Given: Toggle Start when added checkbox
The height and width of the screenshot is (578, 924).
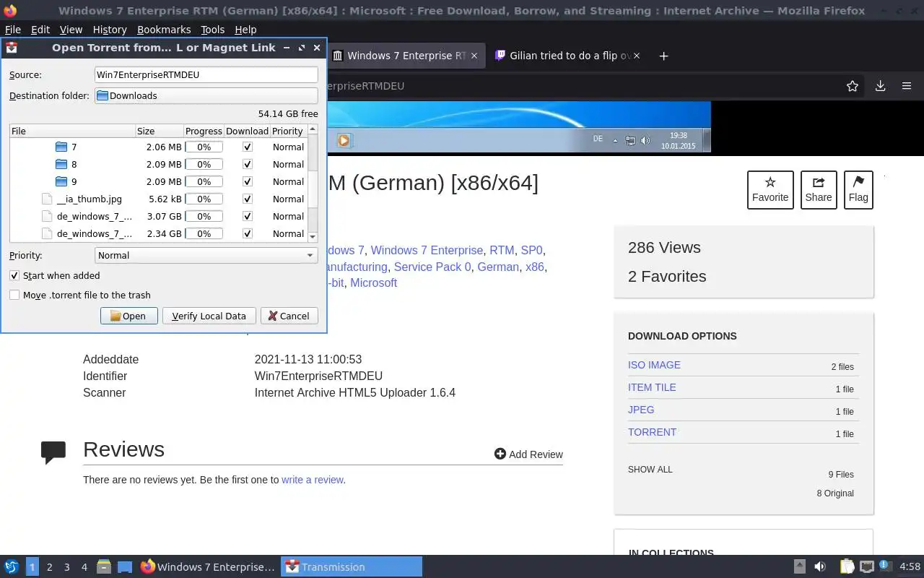Looking at the screenshot, I should 14,275.
